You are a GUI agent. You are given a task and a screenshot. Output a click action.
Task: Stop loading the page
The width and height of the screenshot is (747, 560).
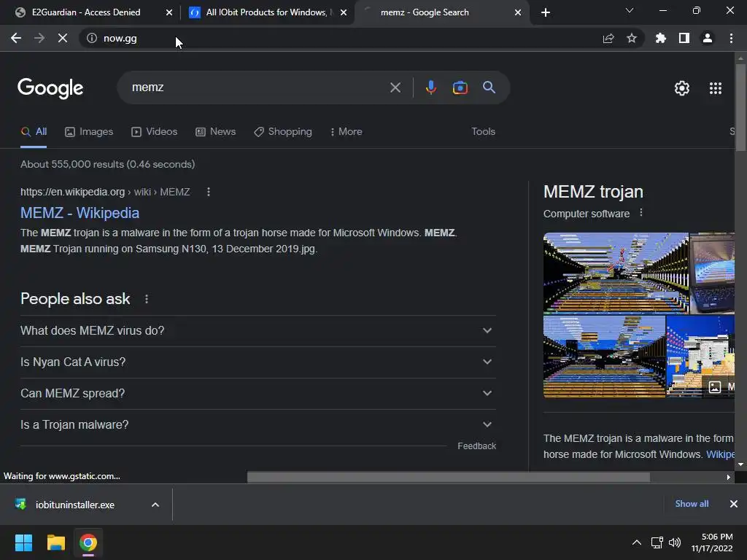tap(63, 38)
